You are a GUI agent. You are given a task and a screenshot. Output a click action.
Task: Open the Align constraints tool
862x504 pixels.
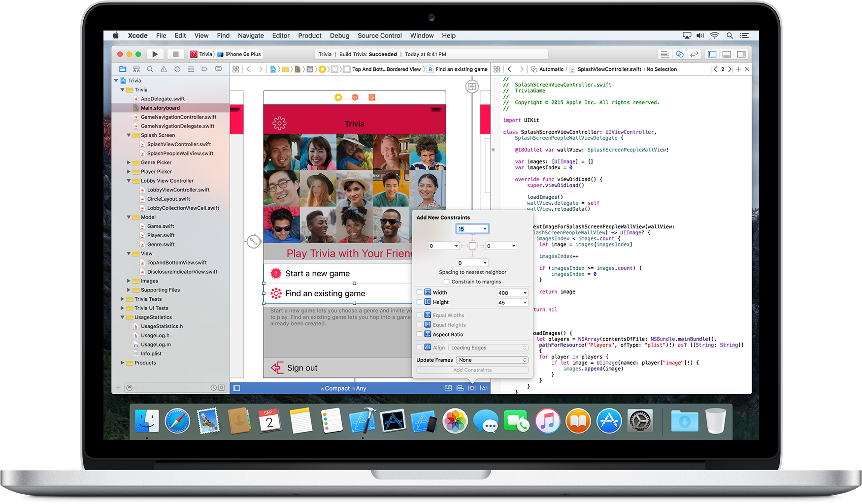460,388
